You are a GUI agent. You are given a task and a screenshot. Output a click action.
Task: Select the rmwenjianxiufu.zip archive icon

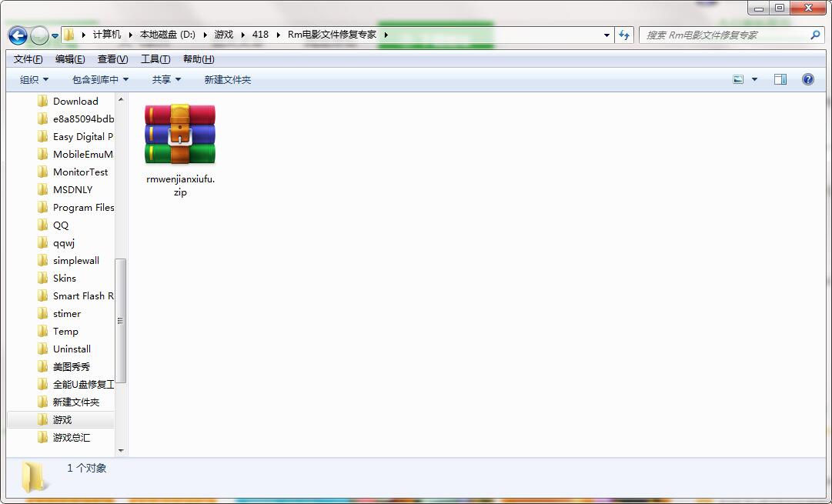[180, 134]
